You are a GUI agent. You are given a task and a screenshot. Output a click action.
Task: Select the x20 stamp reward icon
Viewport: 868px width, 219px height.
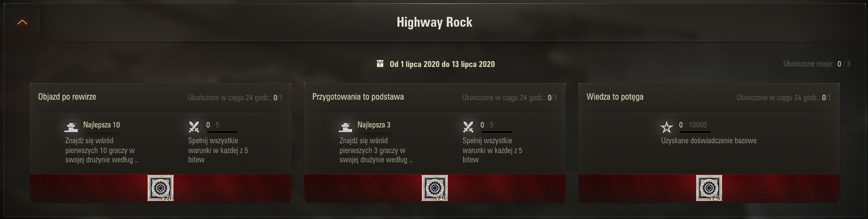[x=161, y=188]
